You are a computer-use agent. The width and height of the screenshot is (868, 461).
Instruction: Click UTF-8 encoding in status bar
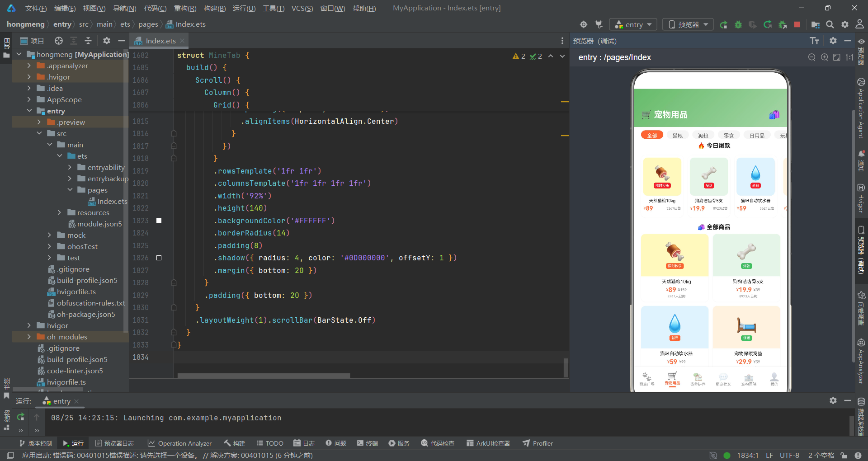click(x=789, y=455)
